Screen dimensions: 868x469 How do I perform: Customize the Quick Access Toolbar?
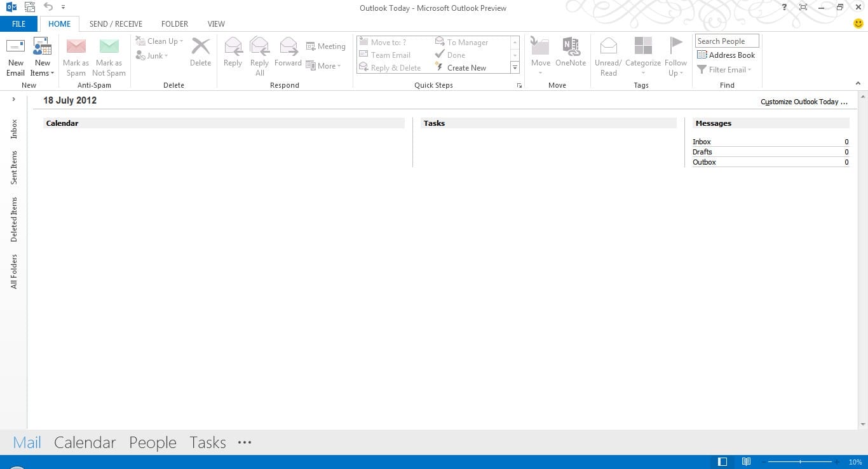[63, 7]
